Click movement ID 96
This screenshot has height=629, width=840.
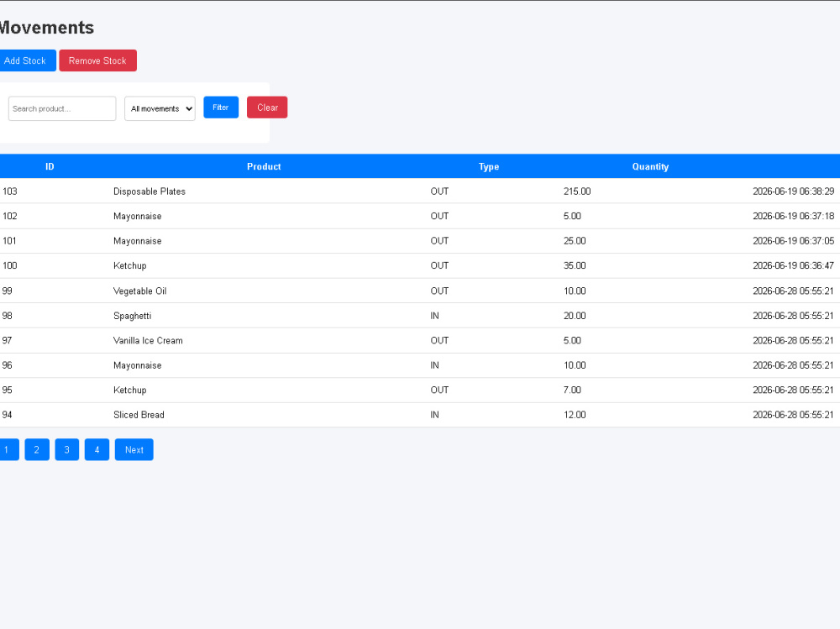[x=7, y=365]
